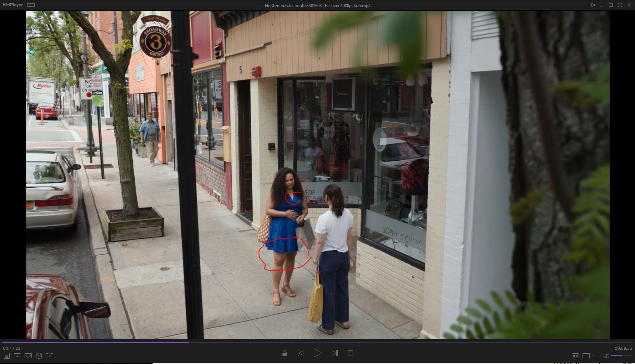635x364 pixels.
Task: Adjust the volume slider
Action: pos(621,356)
